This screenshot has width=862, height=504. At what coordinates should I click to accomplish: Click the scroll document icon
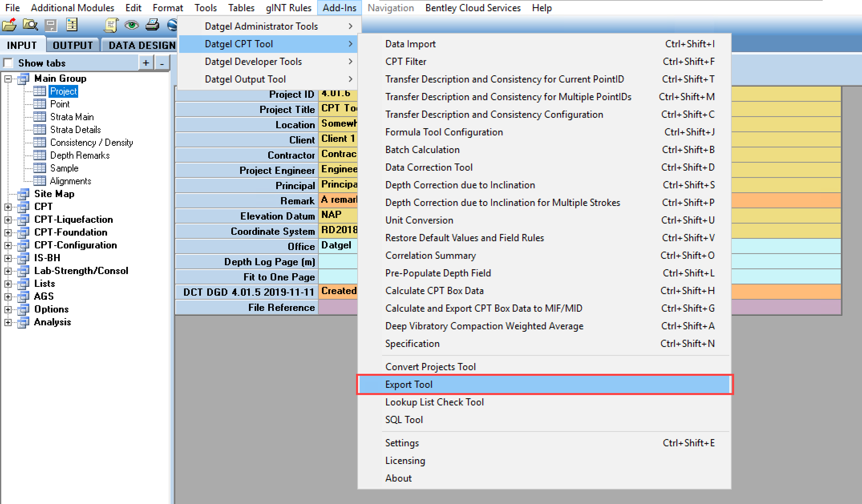point(111,25)
